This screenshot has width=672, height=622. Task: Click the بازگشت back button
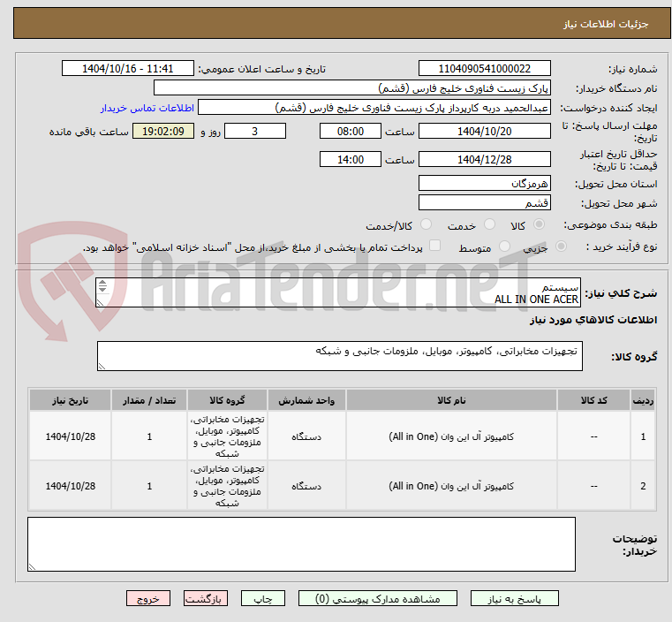coord(206,598)
